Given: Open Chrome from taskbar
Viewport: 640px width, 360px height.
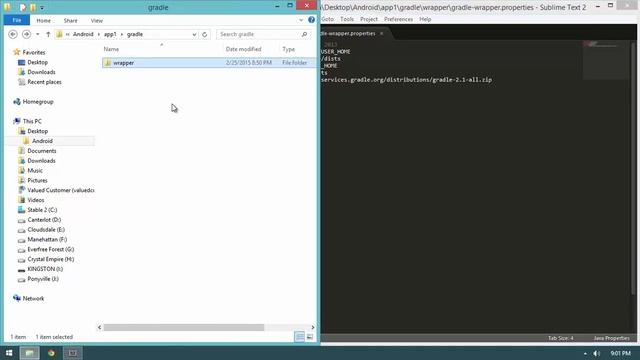Looking at the screenshot, I should pyautogui.click(x=51, y=353).
